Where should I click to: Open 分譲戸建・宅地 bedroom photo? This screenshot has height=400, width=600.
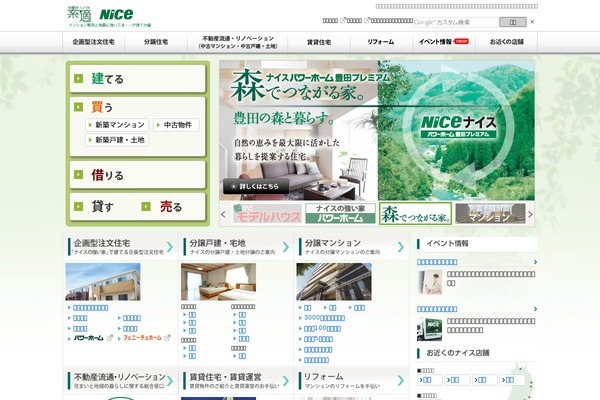point(218,282)
